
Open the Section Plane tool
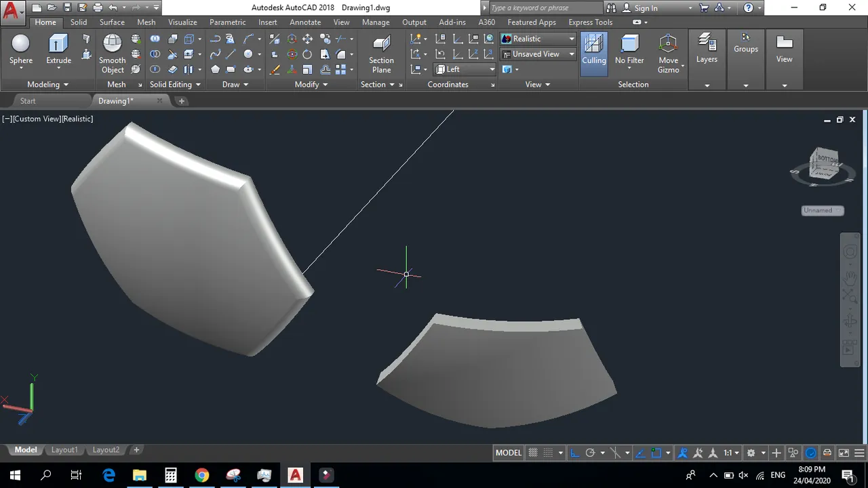coord(381,54)
